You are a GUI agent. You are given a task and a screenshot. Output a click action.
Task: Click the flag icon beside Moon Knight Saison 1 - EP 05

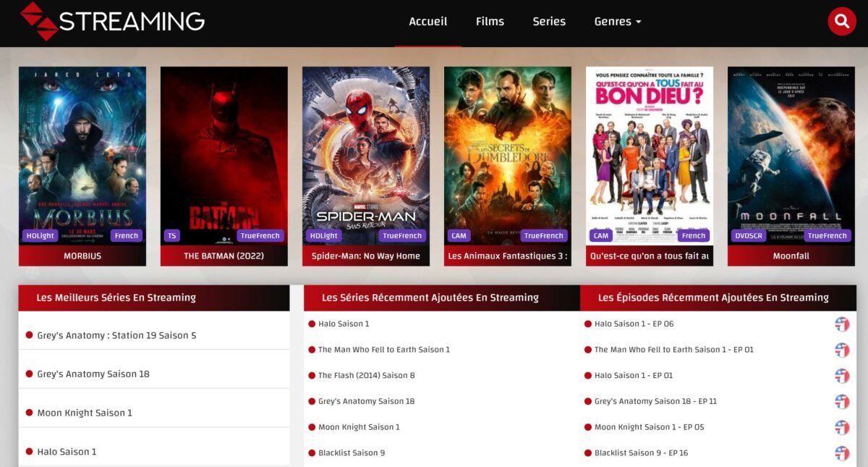pyautogui.click(x=842, y=427)
